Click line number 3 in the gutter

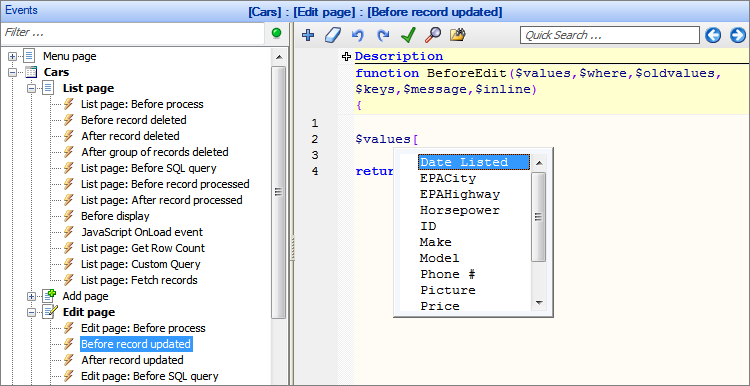314,155
